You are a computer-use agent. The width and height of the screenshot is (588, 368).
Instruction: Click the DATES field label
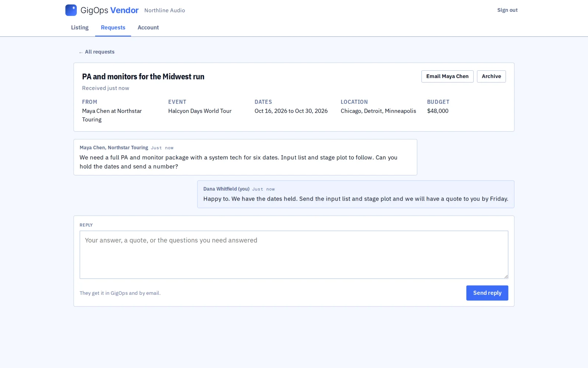pyautogui.click(x=263, y=102)
